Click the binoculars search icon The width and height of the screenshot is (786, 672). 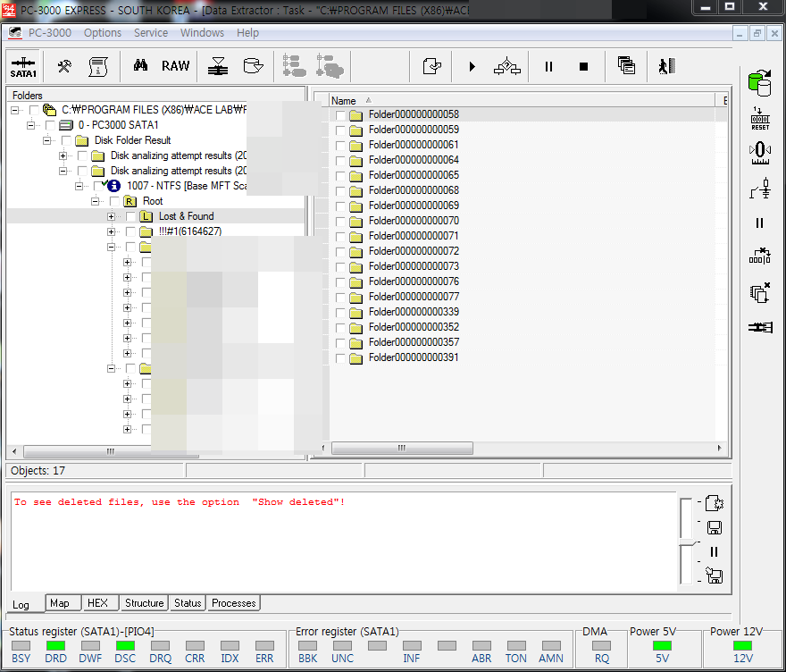(140, 65)
